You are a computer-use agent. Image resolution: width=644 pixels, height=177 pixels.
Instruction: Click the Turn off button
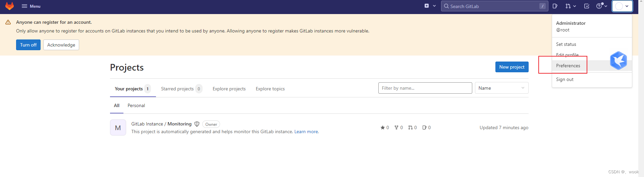coord(28,45)
